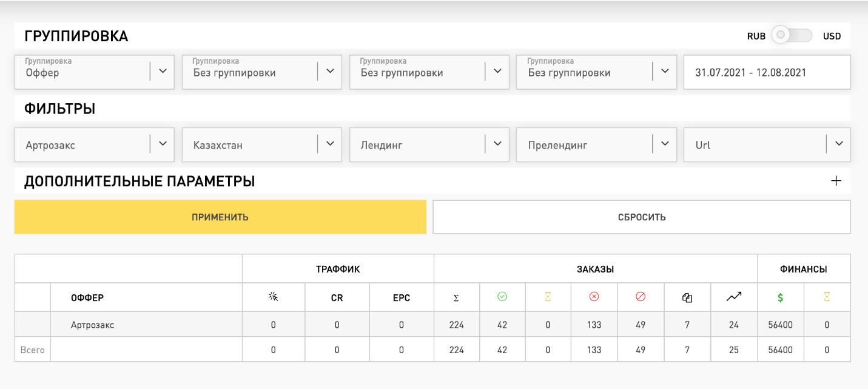Screen dimensions: 868x389
Task: Click the ФИНАНСЫ group header
Action: coord(804,269)
